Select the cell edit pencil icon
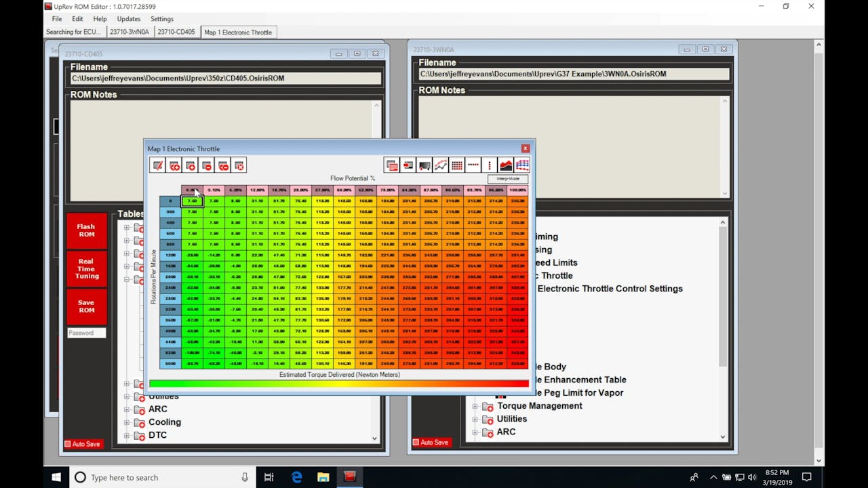 [158, 165]
